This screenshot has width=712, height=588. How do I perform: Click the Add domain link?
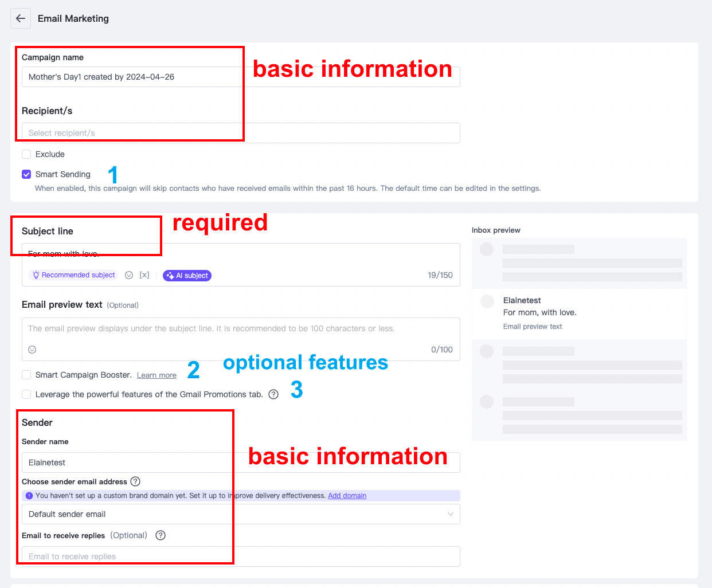[x=347, y=496]
